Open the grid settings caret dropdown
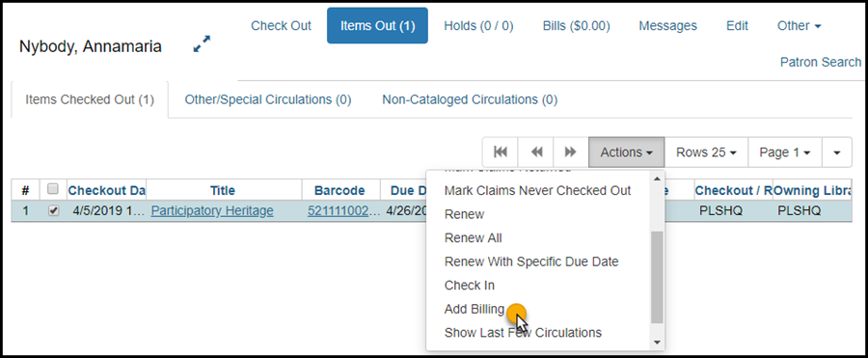 coord(837,151)
